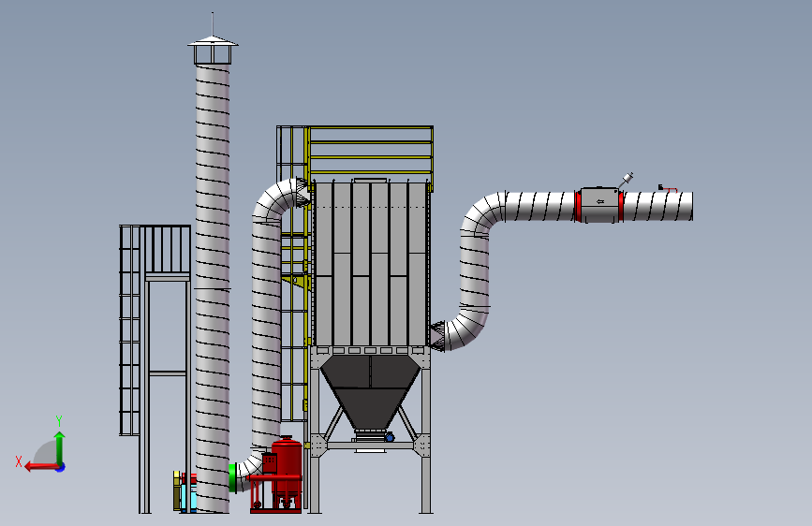Select the green flange at chimney base
Image resolution: width=812 pixels, height=526 pixels.
(x=232, y=476)
